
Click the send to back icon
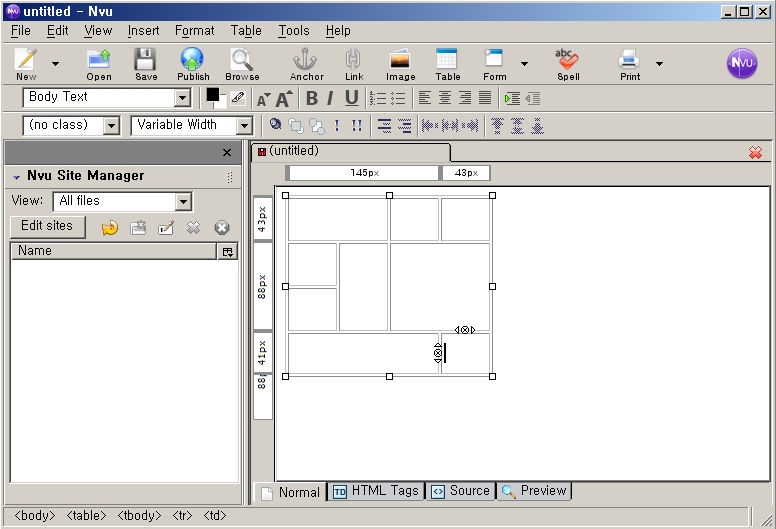317,126
